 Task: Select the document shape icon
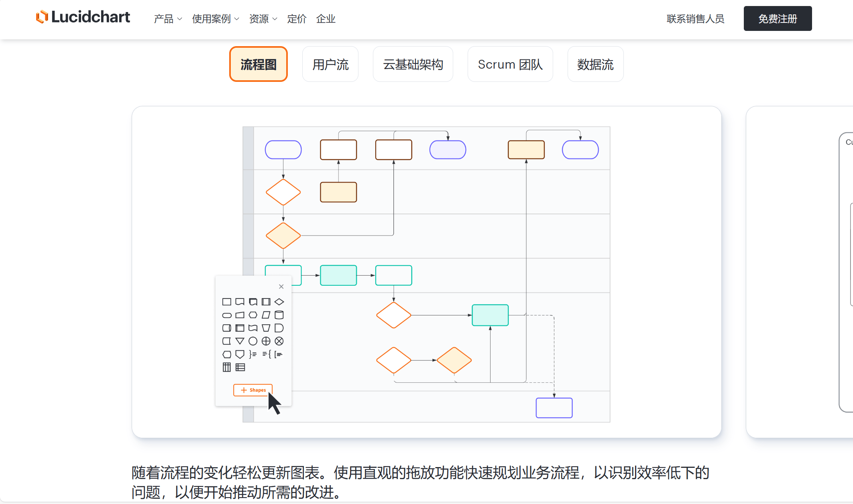click(240, 302)
